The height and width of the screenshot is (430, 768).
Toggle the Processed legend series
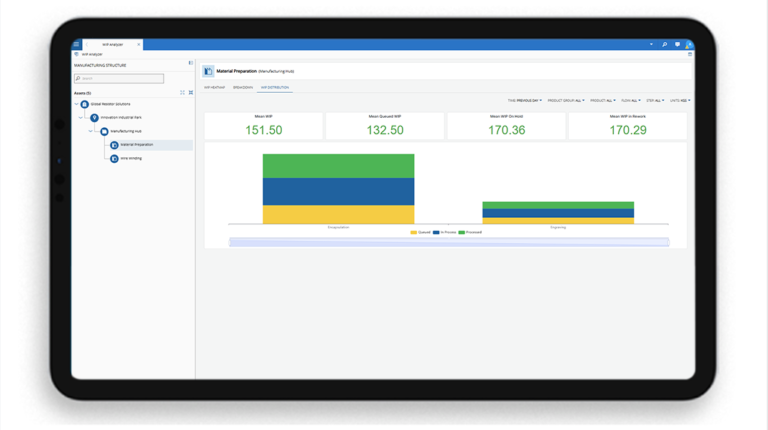point(470,232)
